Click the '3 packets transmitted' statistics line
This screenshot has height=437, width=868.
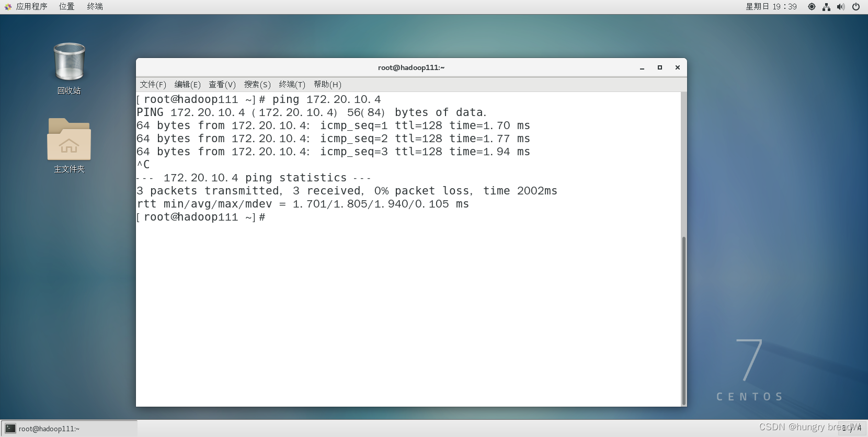pos(347,191)
